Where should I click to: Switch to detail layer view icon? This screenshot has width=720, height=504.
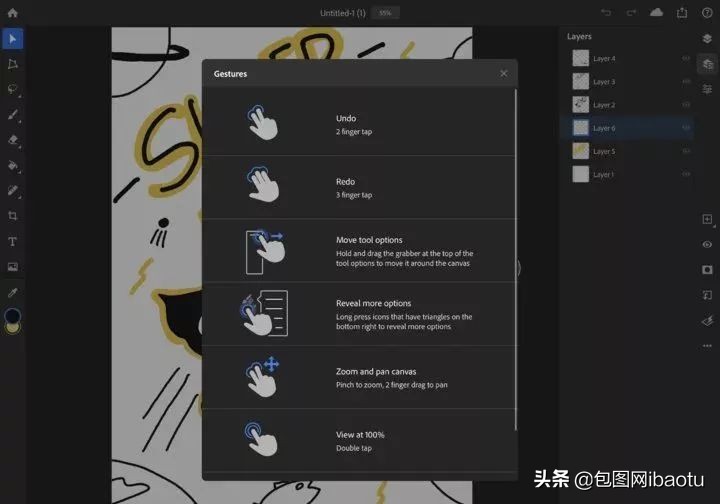708,64
